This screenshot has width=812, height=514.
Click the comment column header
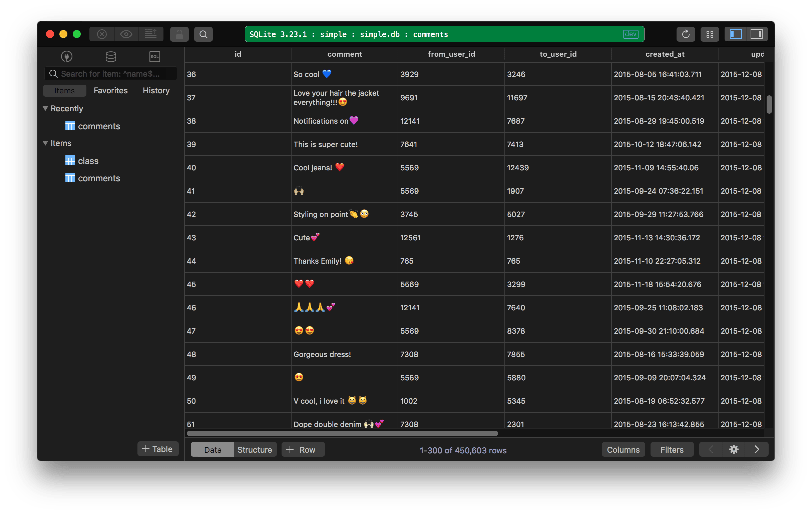pyautogui.click(x=344, y=54)
